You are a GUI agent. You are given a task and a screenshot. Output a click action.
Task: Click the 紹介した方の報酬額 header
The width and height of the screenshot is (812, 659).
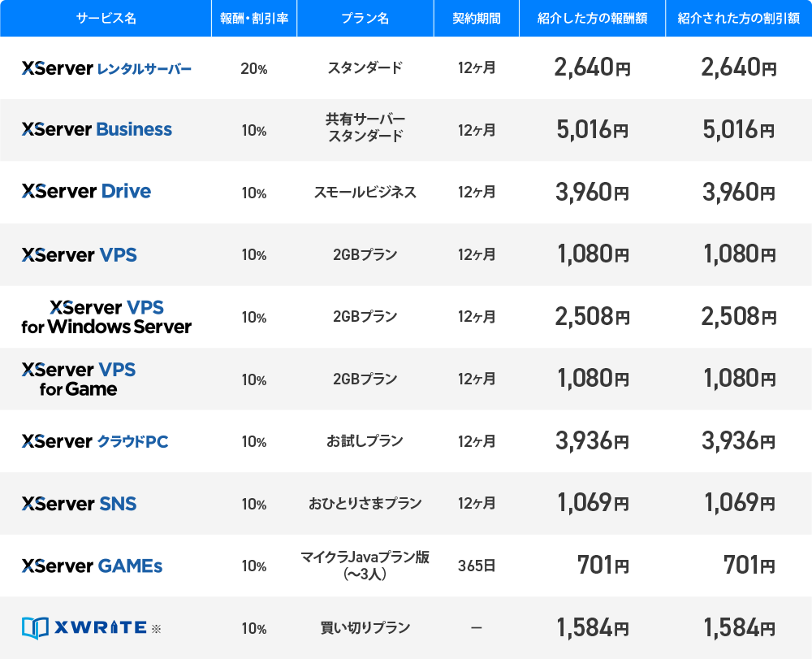(x=593, y=18)
